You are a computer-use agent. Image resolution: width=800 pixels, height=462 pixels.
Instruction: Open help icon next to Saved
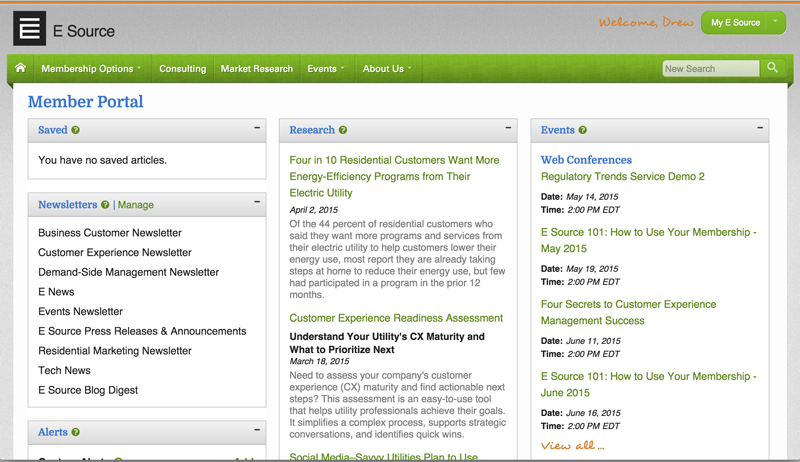pos(76,130)
